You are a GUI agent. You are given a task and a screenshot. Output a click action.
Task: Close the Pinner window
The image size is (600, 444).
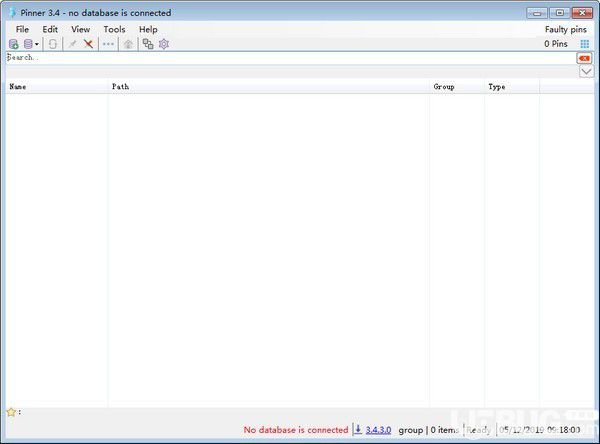click(x=582, y=13)
